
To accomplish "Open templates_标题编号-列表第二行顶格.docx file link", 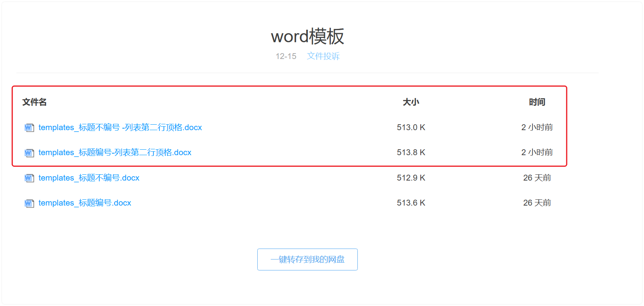I will [x=115, y=152].
